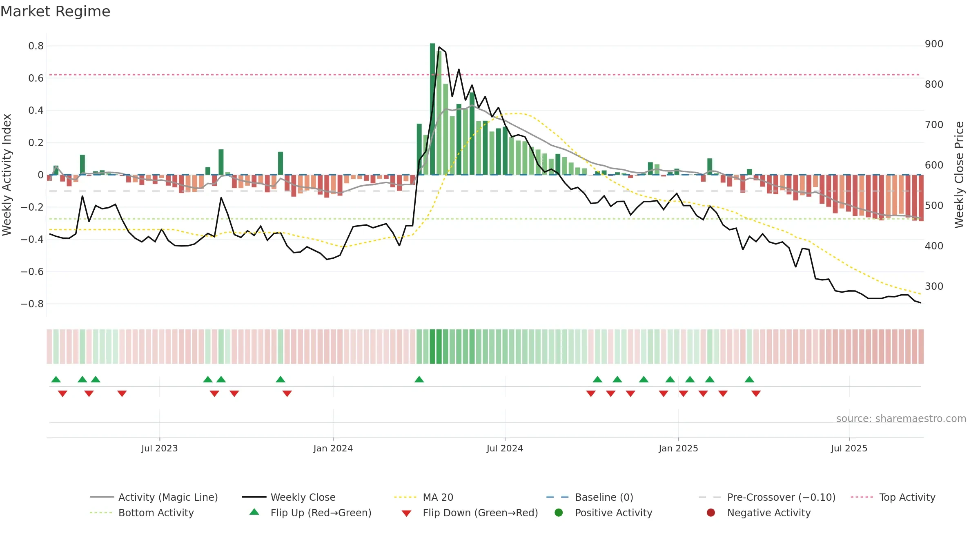The width and height of the screenshot is (980, 551).
Task: Click the 300 right axis tick label
Action: [x=934, y=286]
